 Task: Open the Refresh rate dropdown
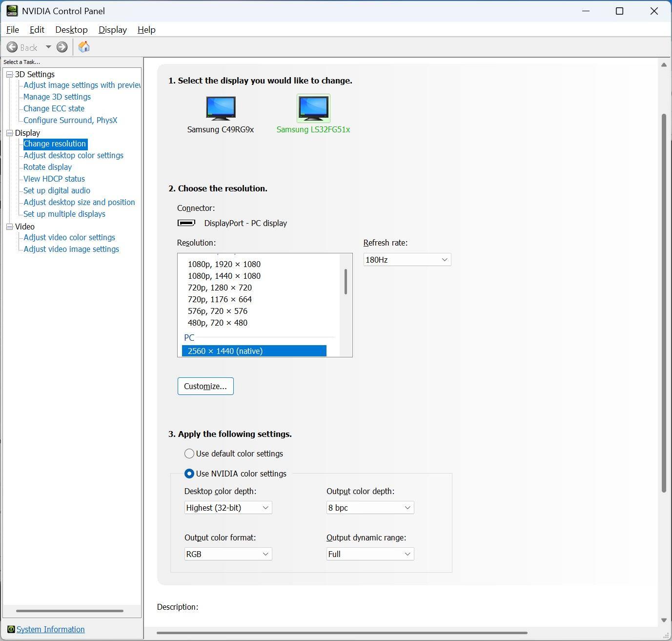[x=407, y=260]
